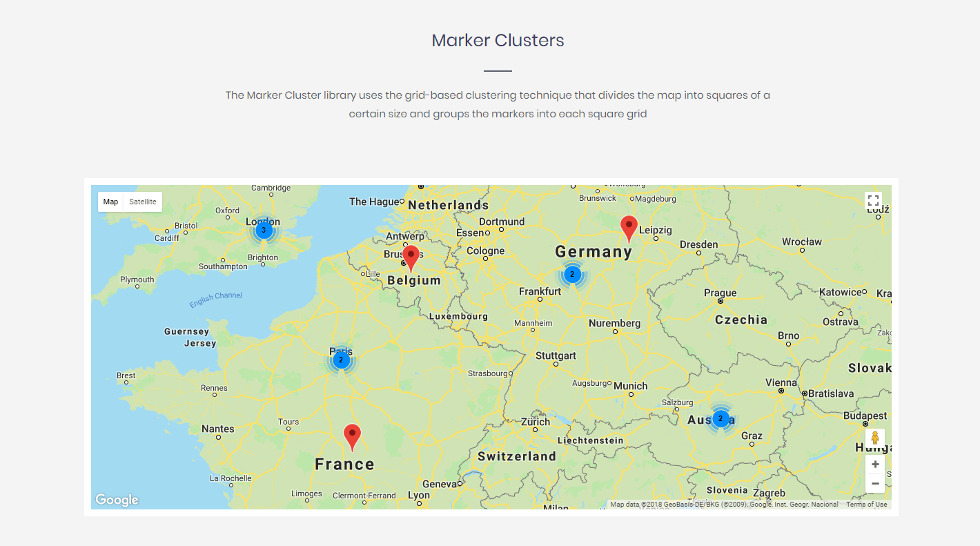
Task: Click Prague city on the map
Action: click(720, 293)
